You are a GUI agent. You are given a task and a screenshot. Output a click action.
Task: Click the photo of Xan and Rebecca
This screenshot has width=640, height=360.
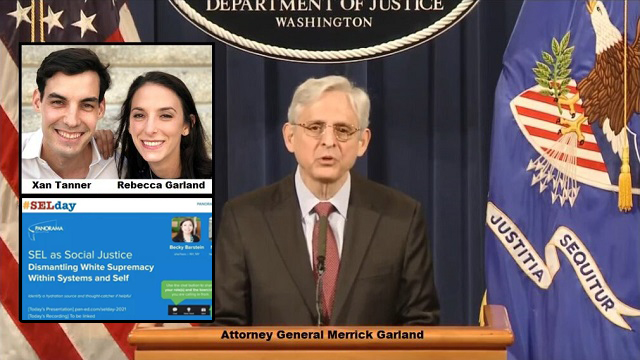tap(117, 112)
